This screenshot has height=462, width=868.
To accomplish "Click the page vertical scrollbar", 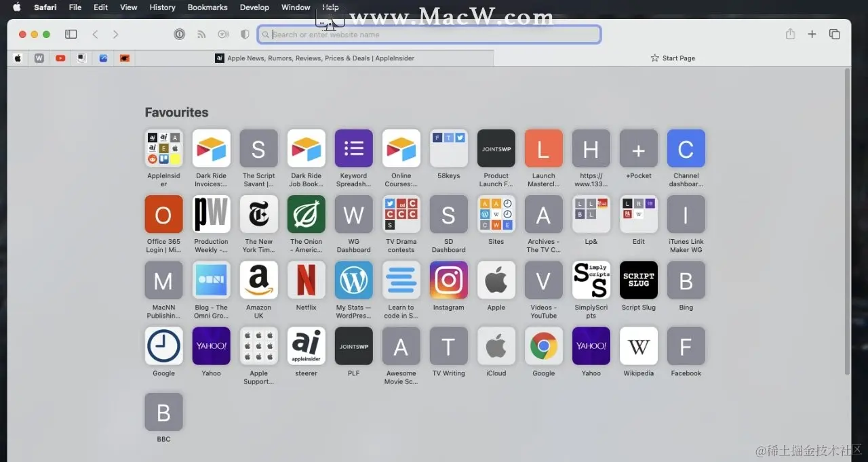I will pos(846,221).
